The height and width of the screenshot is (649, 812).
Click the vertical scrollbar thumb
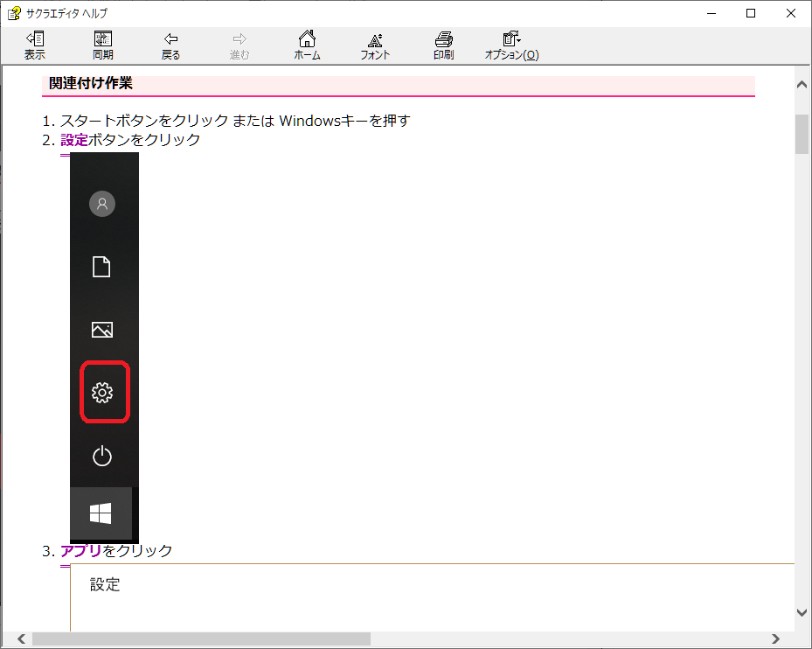[x=802, y=134]
